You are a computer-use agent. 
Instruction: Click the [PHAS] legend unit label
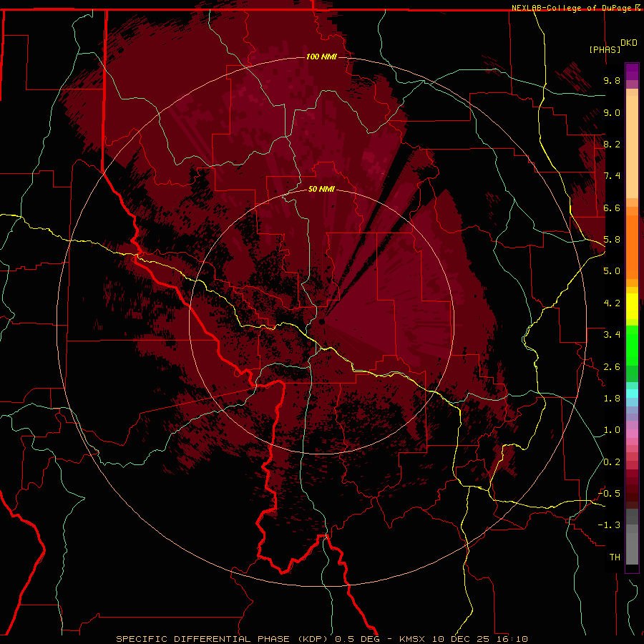[605, 49]
